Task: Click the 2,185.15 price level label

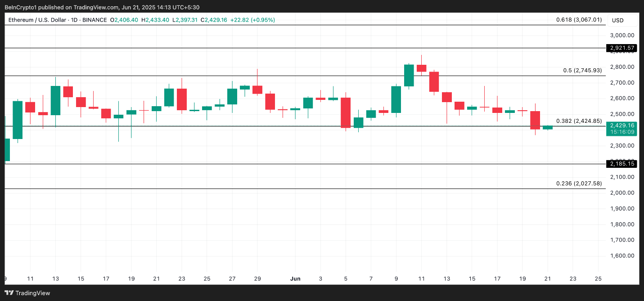Action: [x=623, y=164]
